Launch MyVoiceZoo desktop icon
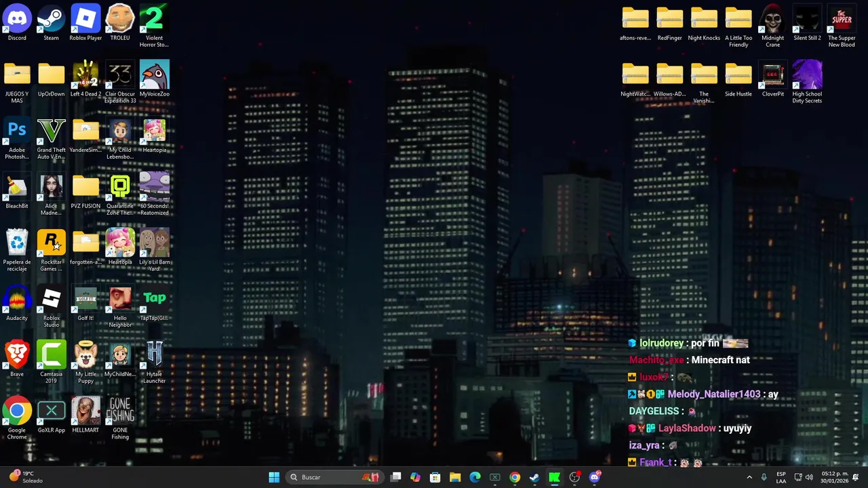This screenshot has height=488, width=868. [154, 79]
